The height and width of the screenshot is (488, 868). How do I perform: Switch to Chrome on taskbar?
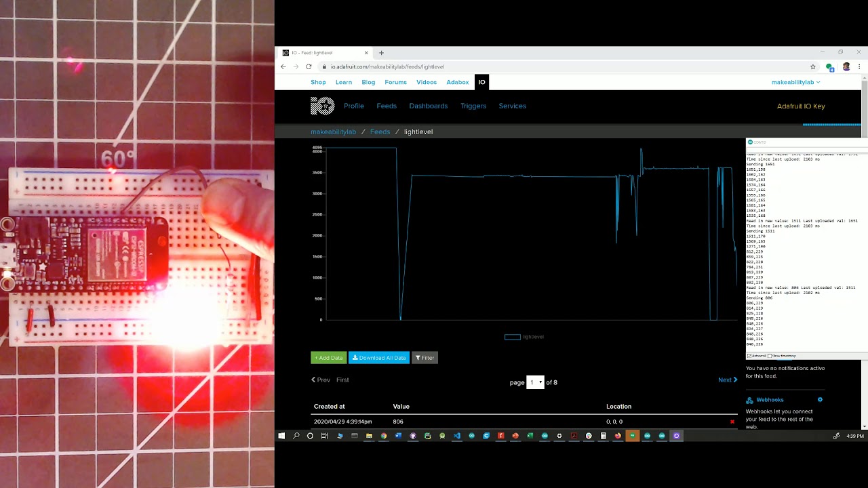point(384,436)
